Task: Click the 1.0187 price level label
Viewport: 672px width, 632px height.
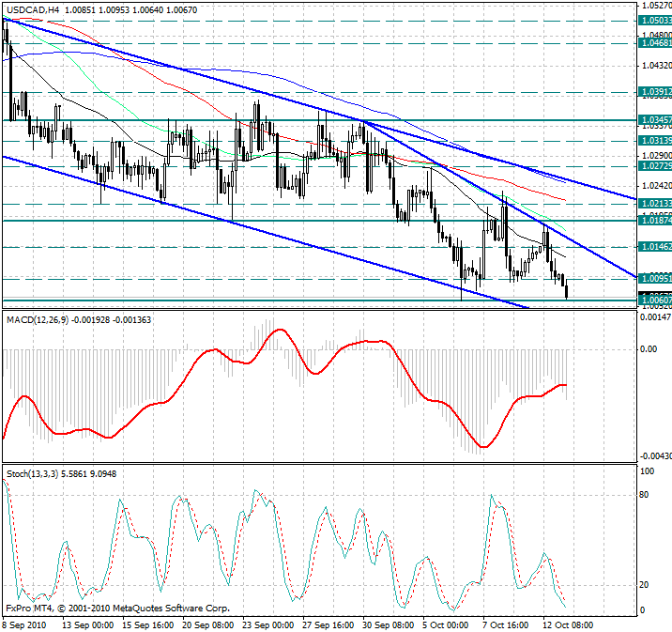Action: pos(655,221)
